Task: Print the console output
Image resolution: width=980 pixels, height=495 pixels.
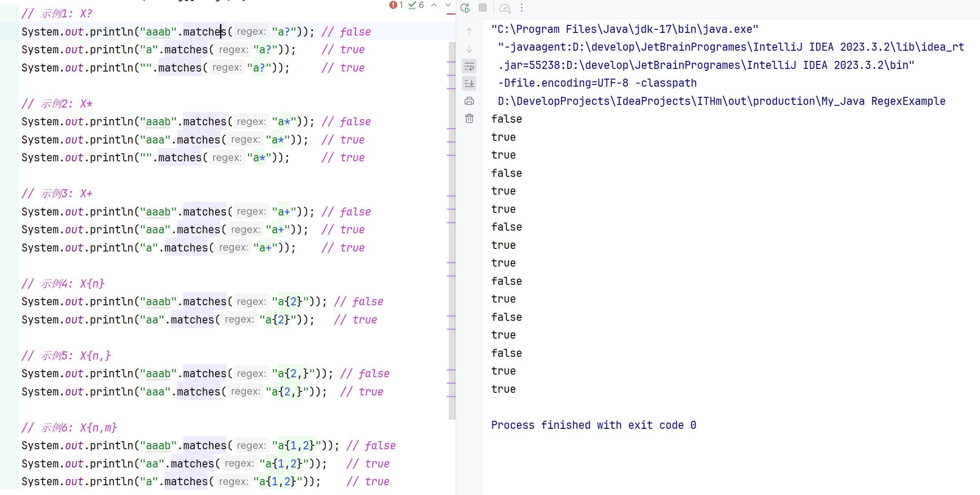Action: coord(469,101)
